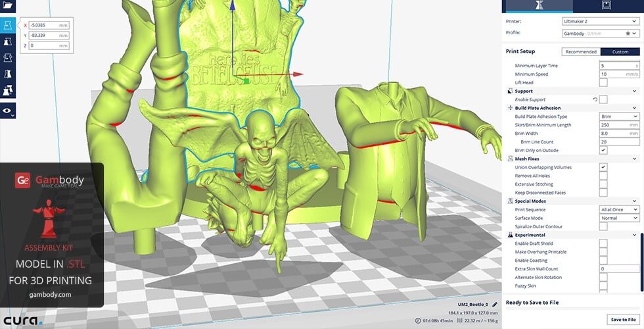This screenshot has width=644, height=329.
Task: Click the Save to File button
Action: click(622, 320)
